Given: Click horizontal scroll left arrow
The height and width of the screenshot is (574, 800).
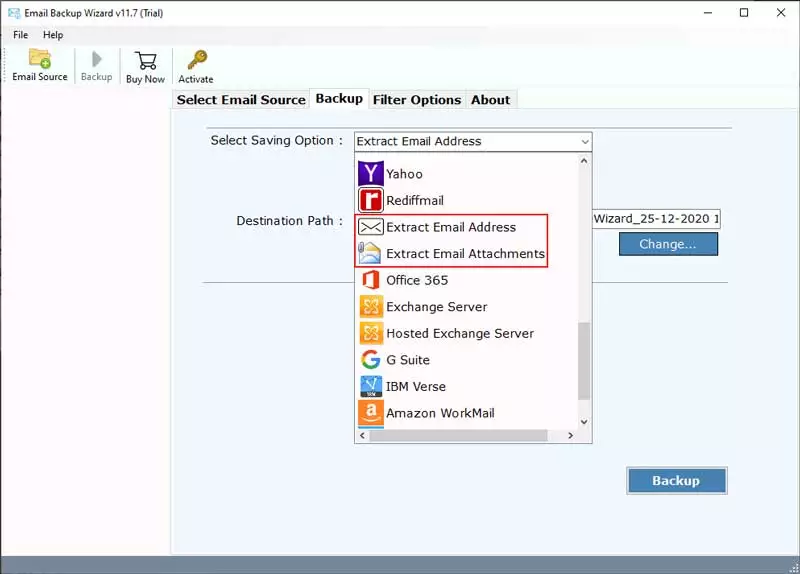Looking at the screenshot, I should coord(362,435).
